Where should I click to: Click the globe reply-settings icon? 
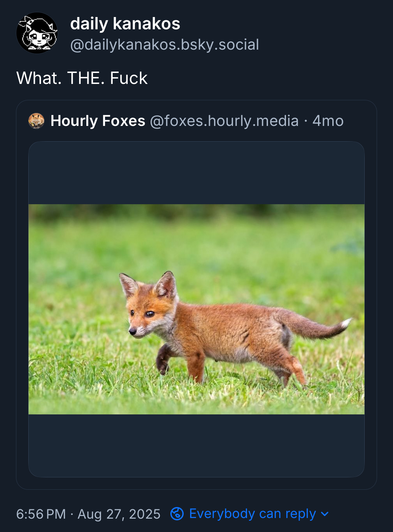pyautogui.click(x=177, y=514)
